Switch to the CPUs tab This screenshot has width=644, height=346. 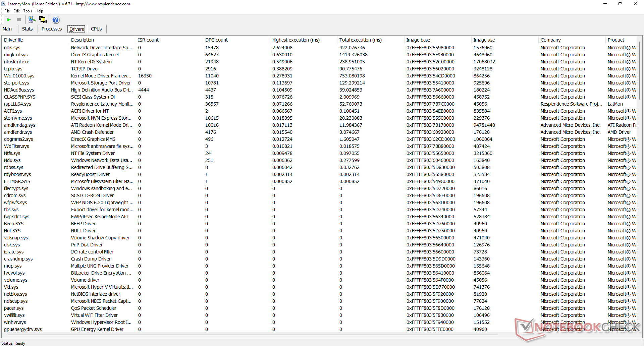tap(96, 29)
